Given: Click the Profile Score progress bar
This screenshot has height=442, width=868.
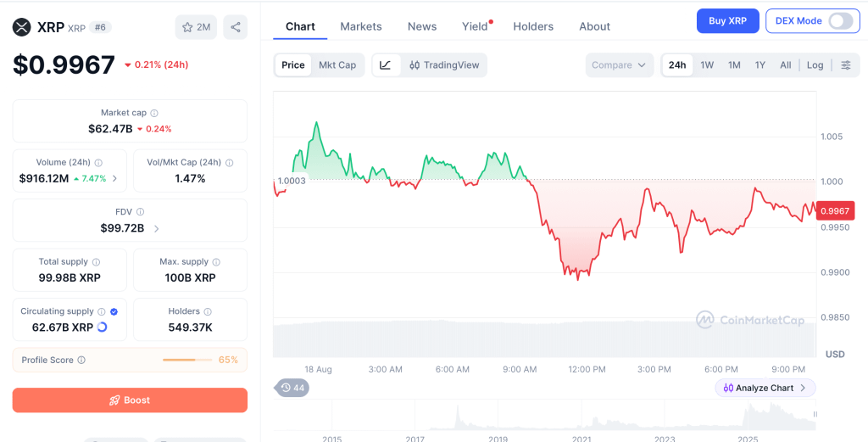Looking at the screenshot, I should pyautogui.click(x=187, y=360).
